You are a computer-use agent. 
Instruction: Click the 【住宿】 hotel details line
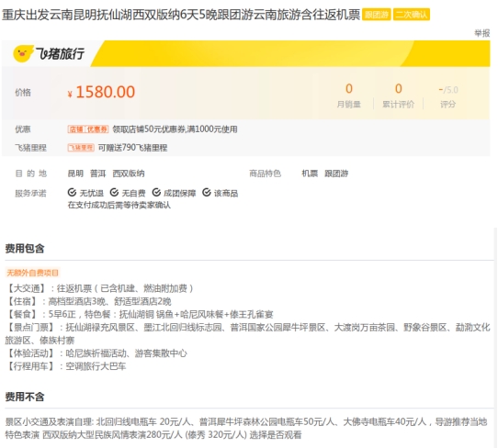(88, 301)
